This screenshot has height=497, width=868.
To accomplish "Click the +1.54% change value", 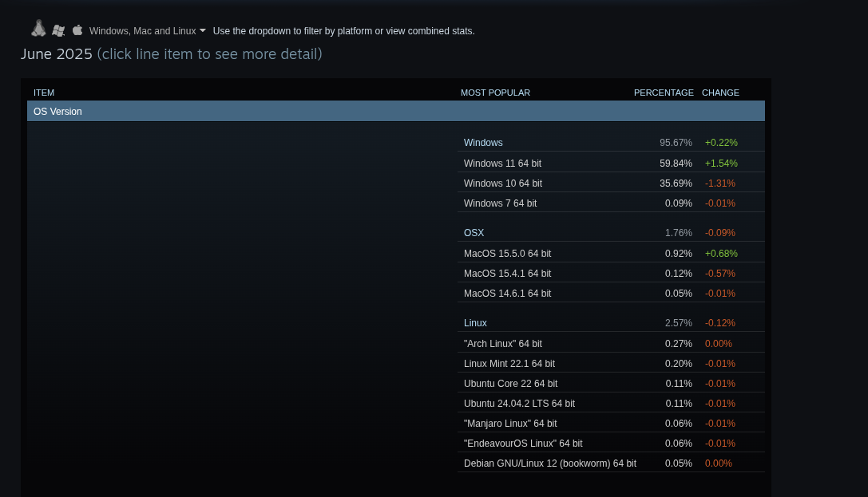I will [721, 163].
